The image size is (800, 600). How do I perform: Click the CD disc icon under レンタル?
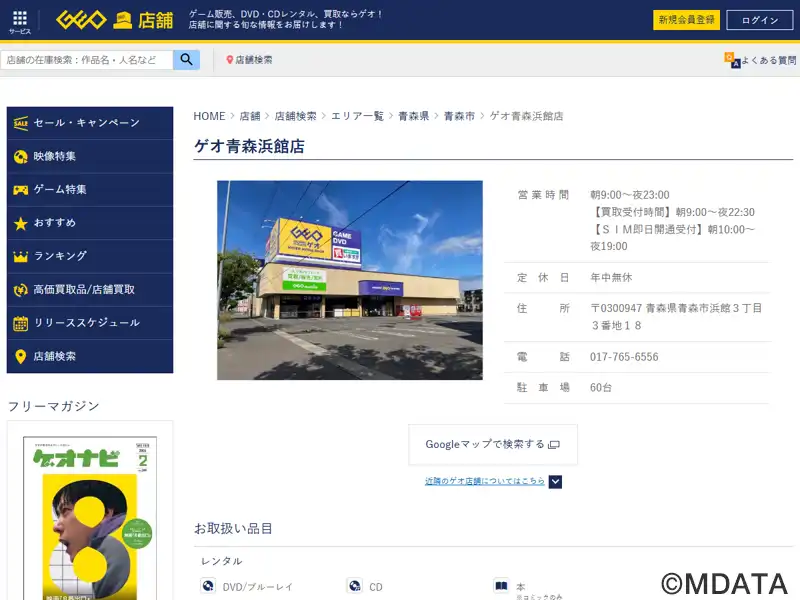point(355,585)
